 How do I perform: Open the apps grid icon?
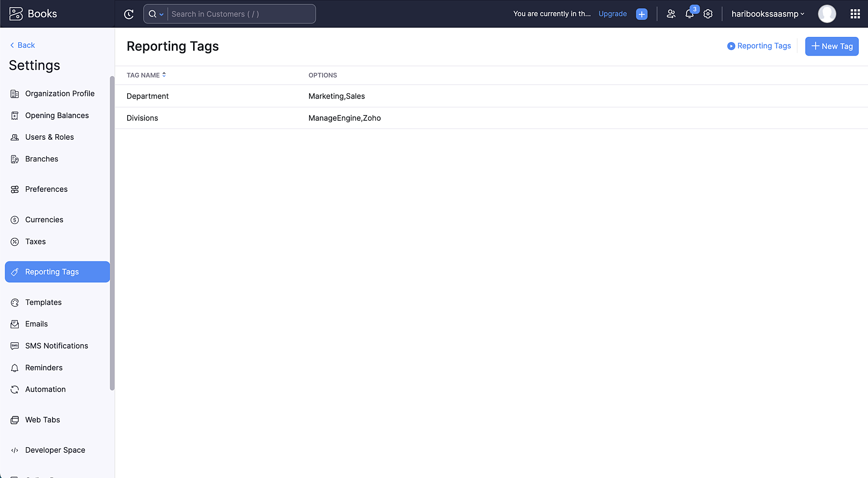(855, 14)
